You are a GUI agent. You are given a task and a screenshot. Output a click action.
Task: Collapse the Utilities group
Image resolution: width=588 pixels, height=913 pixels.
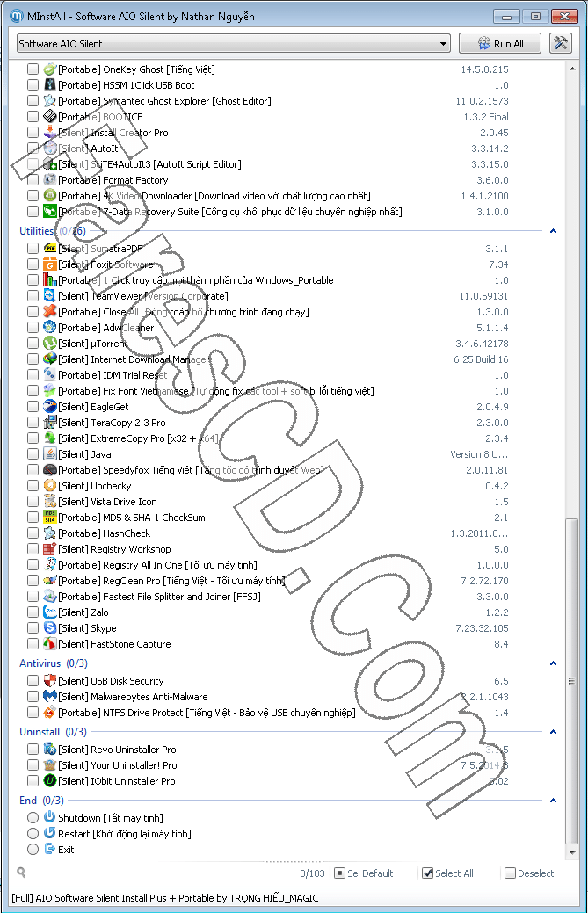tap(553, 231)
